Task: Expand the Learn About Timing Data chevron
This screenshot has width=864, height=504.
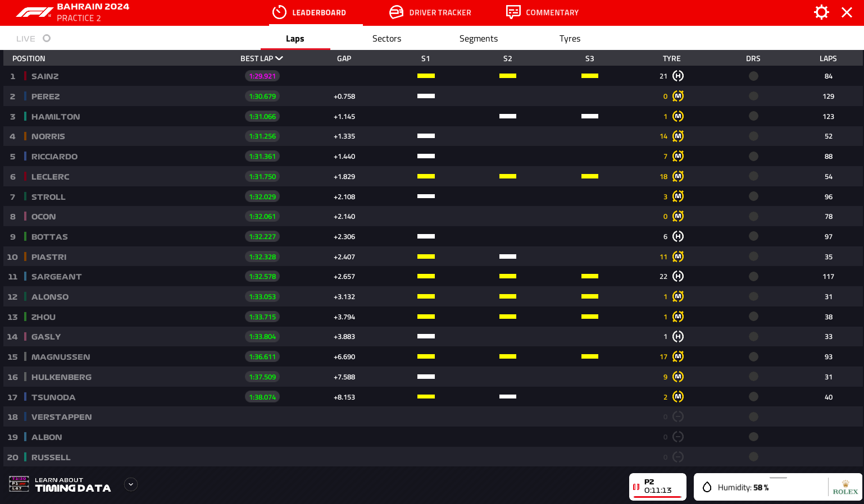Action: tap(131, 484)
